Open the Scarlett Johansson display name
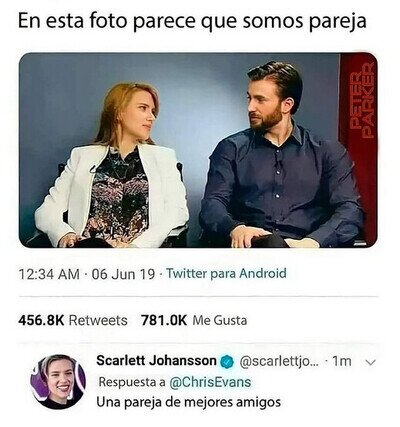400x427 pixels. point(156,361)
